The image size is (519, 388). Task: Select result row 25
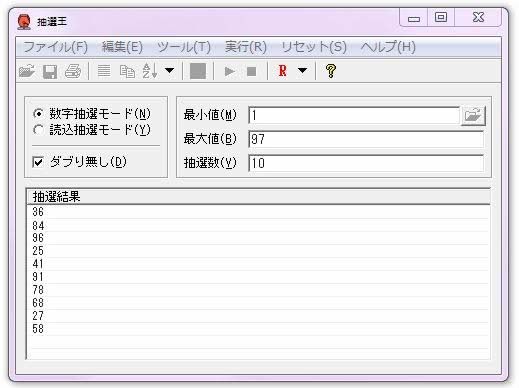pyautogui.click(x=258, y=251)
